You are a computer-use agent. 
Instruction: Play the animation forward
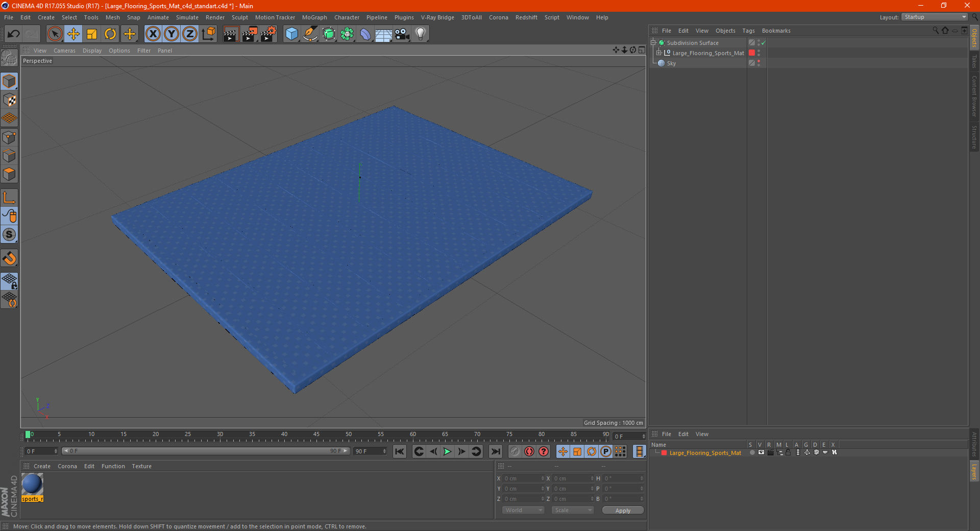[x=447, y=451]
